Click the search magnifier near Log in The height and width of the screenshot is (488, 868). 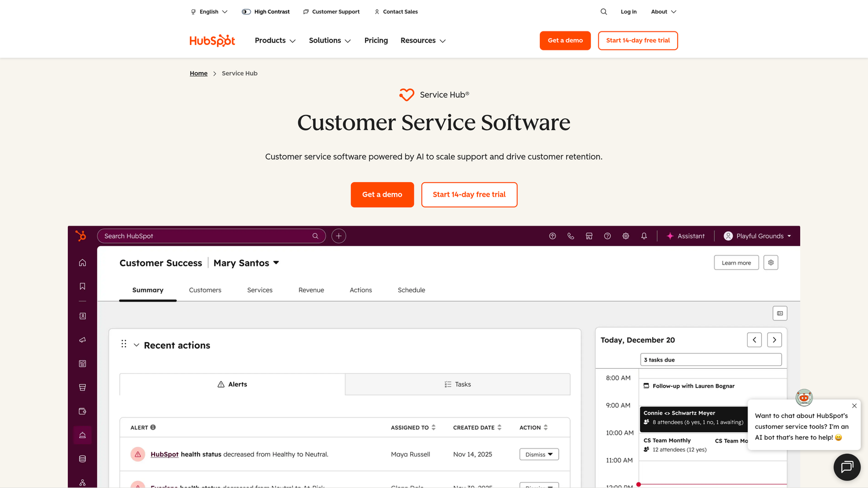[x=603, y=11]
